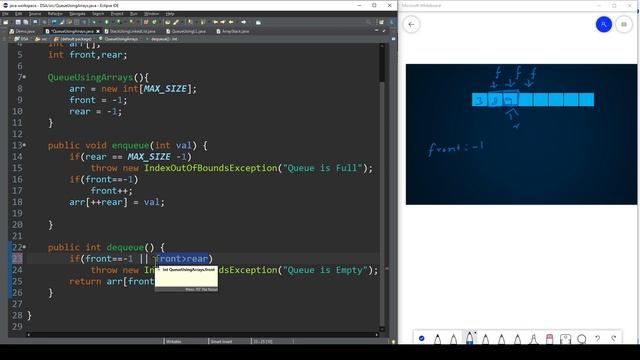Switch to the Java perspective icon
This screenshot has width=640, height=360.
pyautogui.click(x=391, y=22)
